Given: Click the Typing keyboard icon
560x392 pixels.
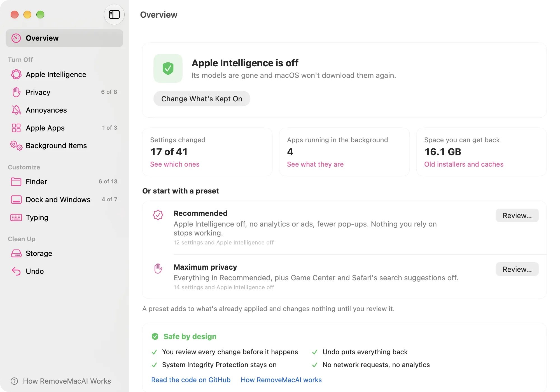Looking at the screenshot, I should pyautogui.click(x=16, y=218).
